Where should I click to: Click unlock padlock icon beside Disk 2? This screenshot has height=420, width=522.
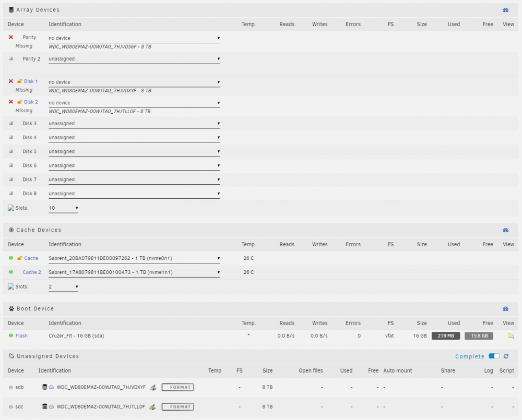20,102
